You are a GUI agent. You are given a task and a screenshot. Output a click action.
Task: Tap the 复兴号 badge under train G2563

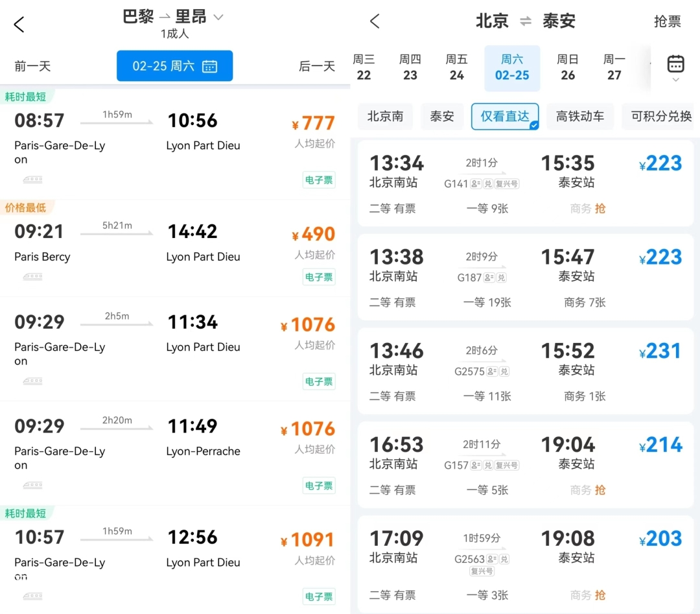coord(482,571)
